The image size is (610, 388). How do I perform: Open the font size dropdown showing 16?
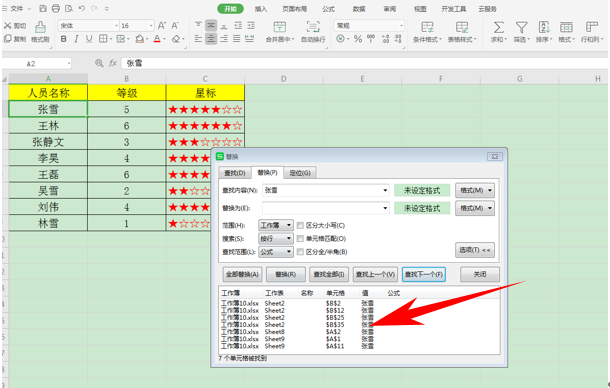(x=151, y=26)
